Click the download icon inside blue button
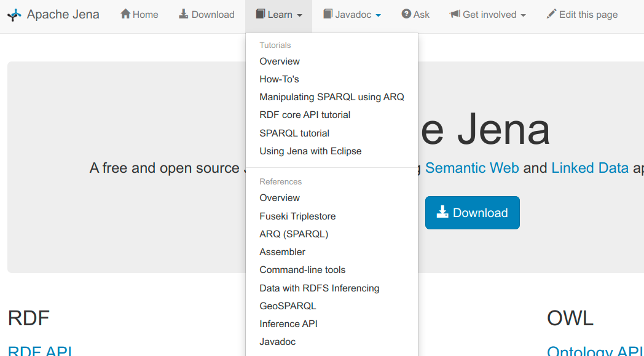Screen dimensions: 644x356 pos(442,212)
